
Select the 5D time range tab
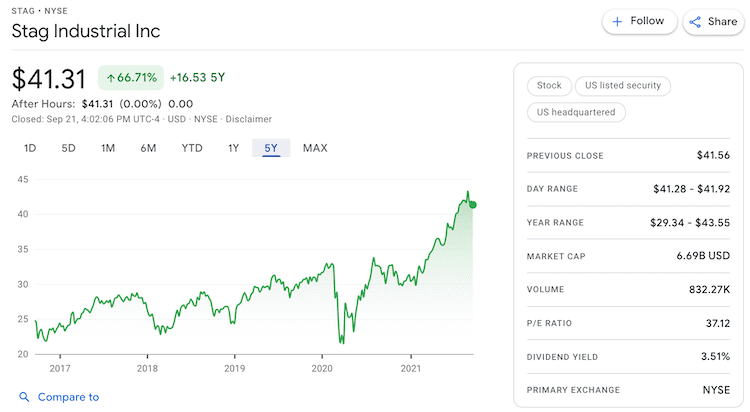[x=68, y=148]
